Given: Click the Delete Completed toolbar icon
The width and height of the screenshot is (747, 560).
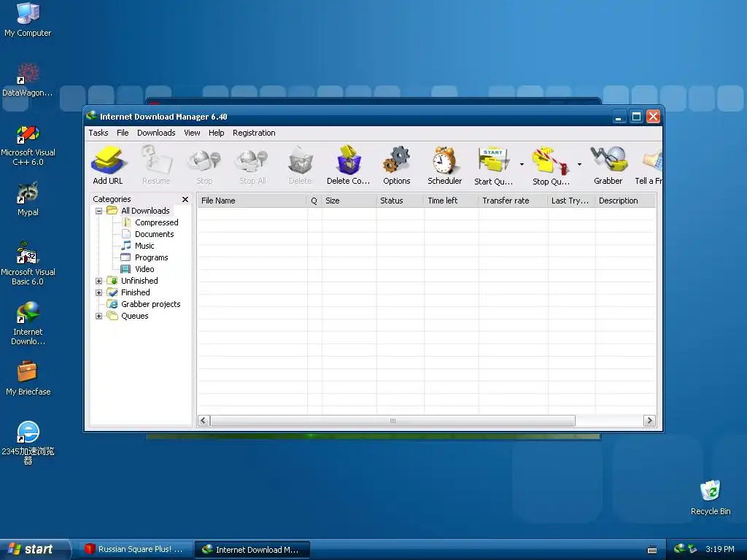Looking at the screenshot, I should [348, 165].
